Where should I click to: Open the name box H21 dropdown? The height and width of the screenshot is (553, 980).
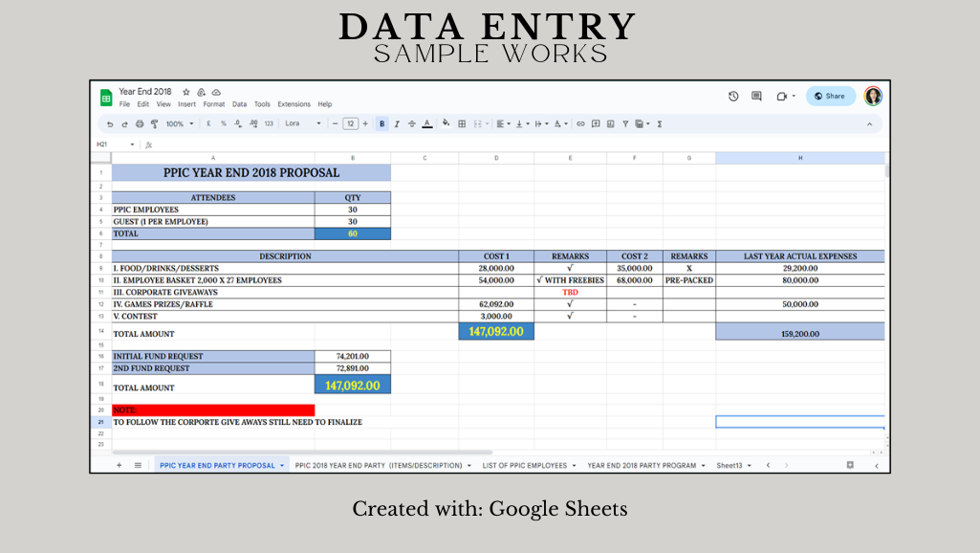(132, 144)
